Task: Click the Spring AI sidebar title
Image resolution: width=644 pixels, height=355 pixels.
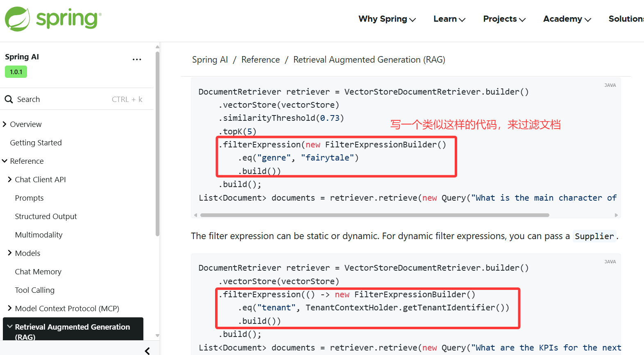Action: (x=22, y=57)
